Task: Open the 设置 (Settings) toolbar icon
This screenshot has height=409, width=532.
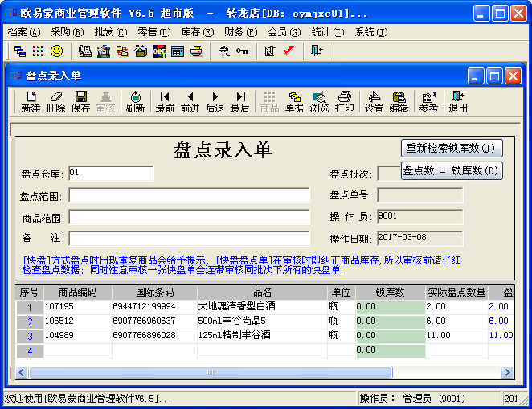Action: [374, 102]
